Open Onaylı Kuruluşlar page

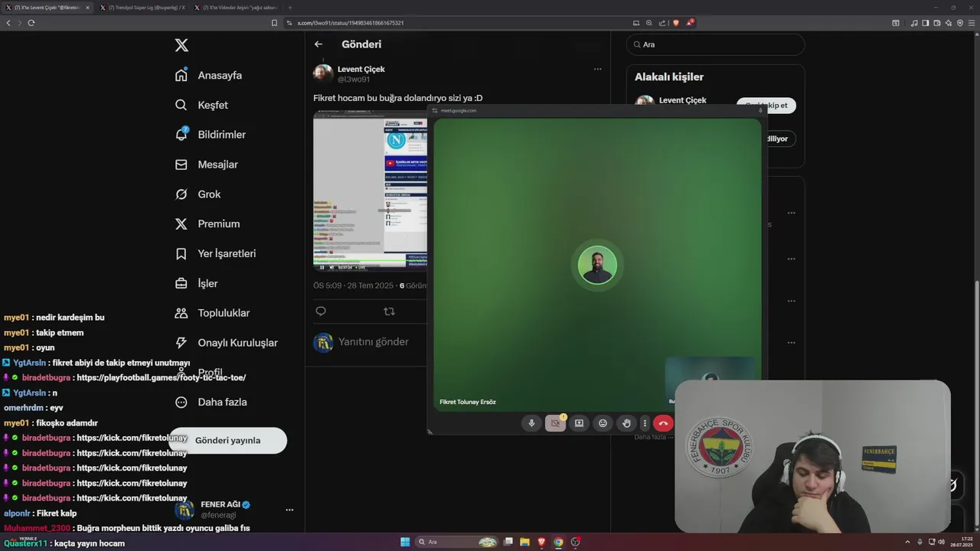(226, 343)
